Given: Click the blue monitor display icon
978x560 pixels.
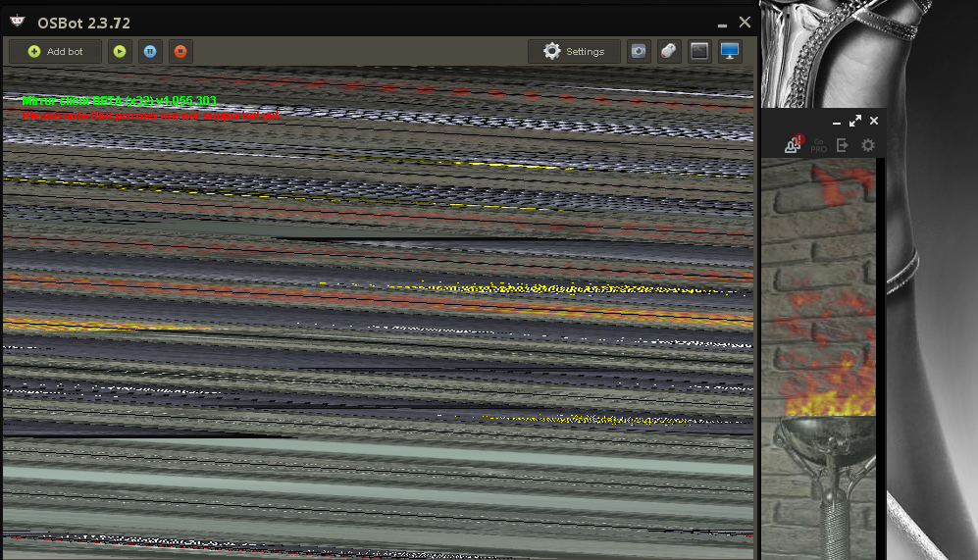Looking at the screenshot, I should (730, 52).
